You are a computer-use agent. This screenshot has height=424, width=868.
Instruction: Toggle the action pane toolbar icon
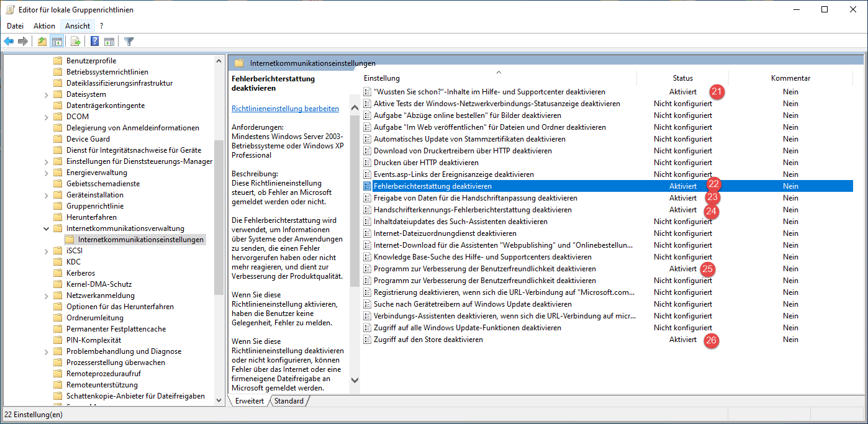[109, 42]
